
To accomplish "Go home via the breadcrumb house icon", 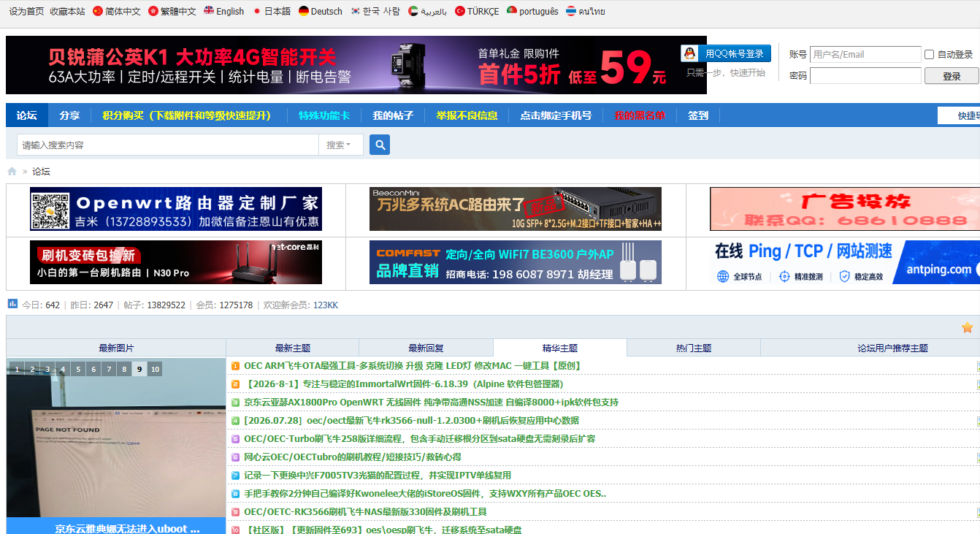I will (x=12, y=171).
